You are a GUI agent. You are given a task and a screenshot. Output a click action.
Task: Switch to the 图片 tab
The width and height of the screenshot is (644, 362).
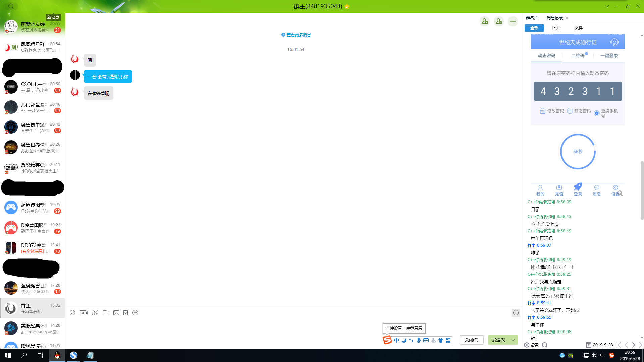556,28
